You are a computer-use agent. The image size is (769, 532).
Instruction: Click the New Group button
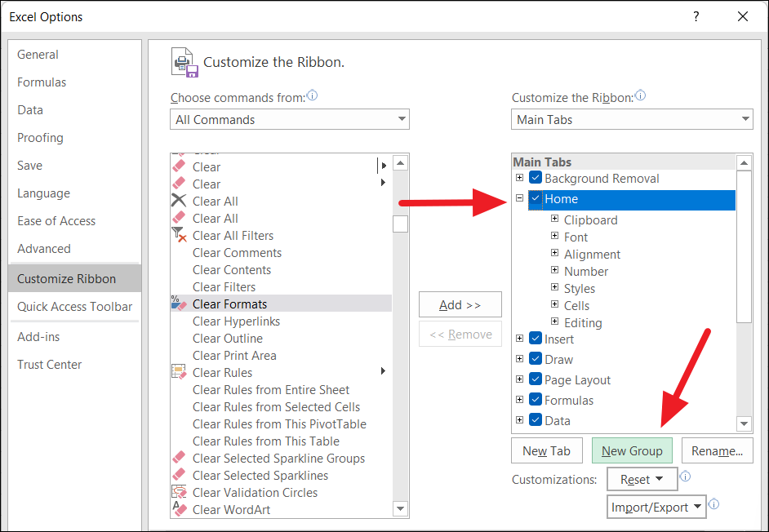(632, 450)
